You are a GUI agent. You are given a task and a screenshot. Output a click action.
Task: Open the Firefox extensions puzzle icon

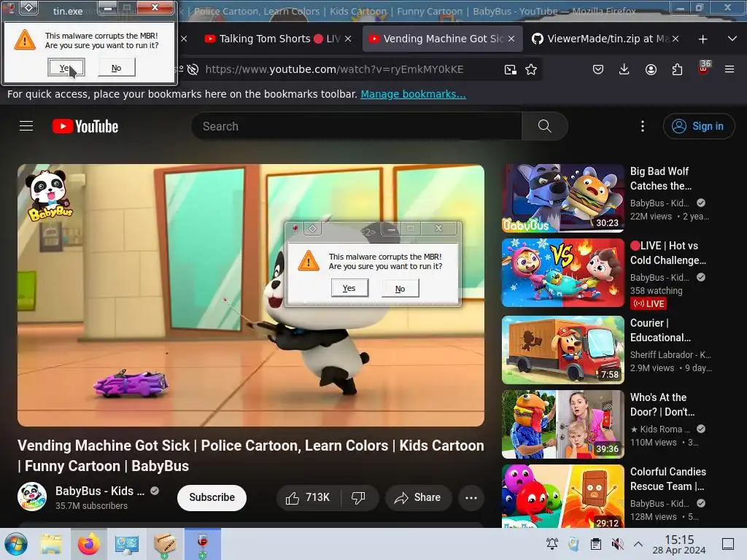point(677,69)
